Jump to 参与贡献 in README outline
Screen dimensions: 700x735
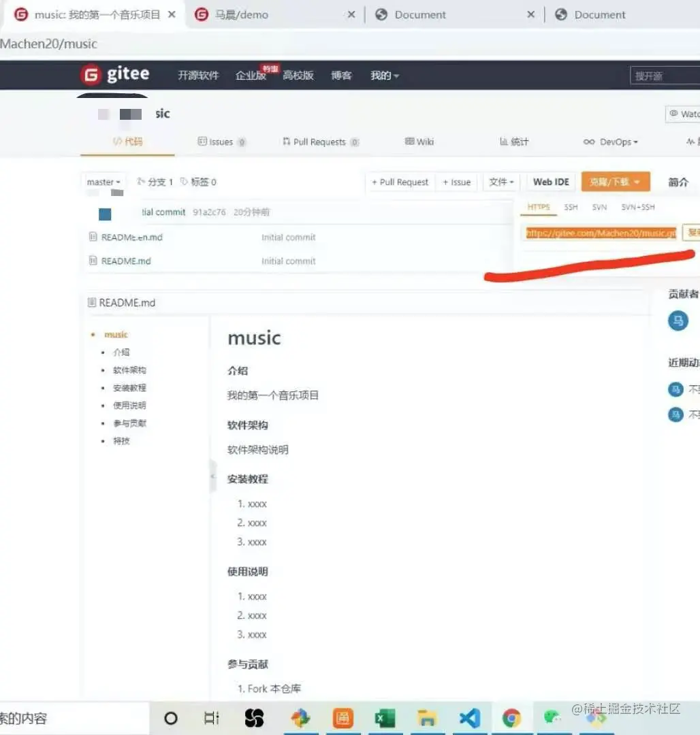click(129, 423)
